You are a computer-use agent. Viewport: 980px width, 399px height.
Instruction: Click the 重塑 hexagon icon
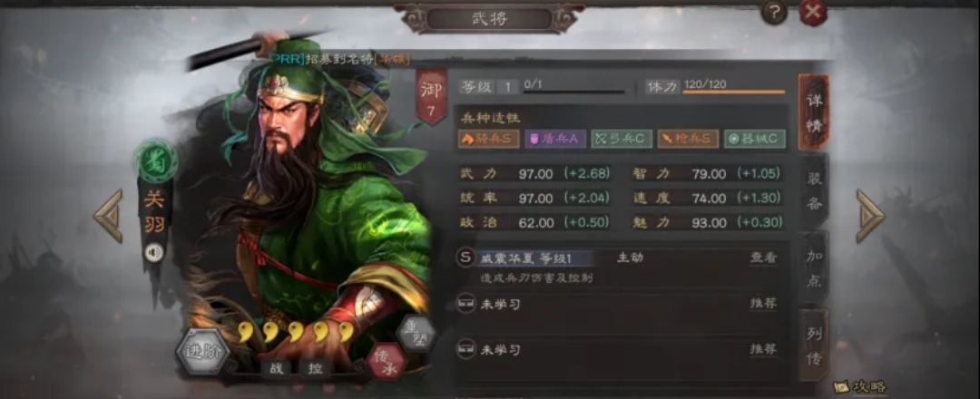tap(416, 334)
